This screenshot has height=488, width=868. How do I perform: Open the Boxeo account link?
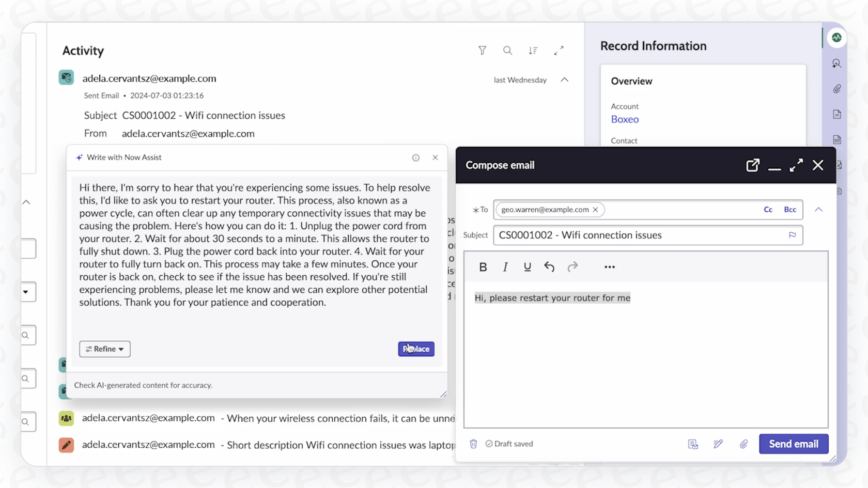pyautogui.click(x=624, y=119)
